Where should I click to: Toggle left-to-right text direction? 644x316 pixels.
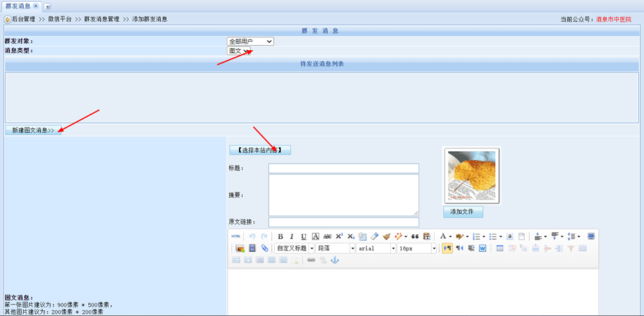click(x=447, y=248)
